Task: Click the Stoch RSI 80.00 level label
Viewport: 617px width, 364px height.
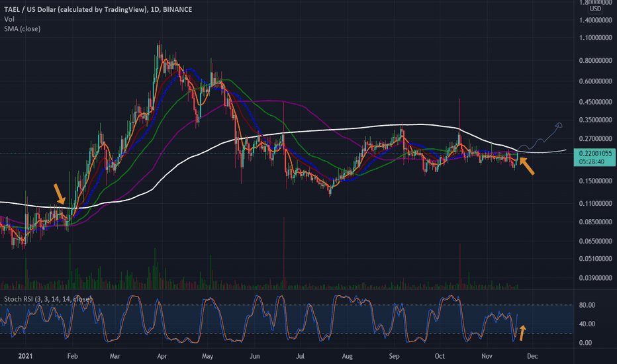Action: [x=587, y=305]
